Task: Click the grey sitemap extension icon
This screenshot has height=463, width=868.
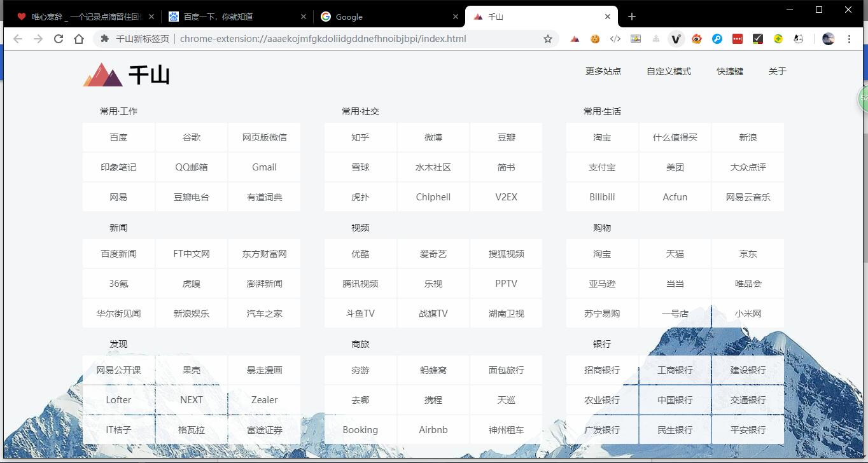Action: click(656, 39)
